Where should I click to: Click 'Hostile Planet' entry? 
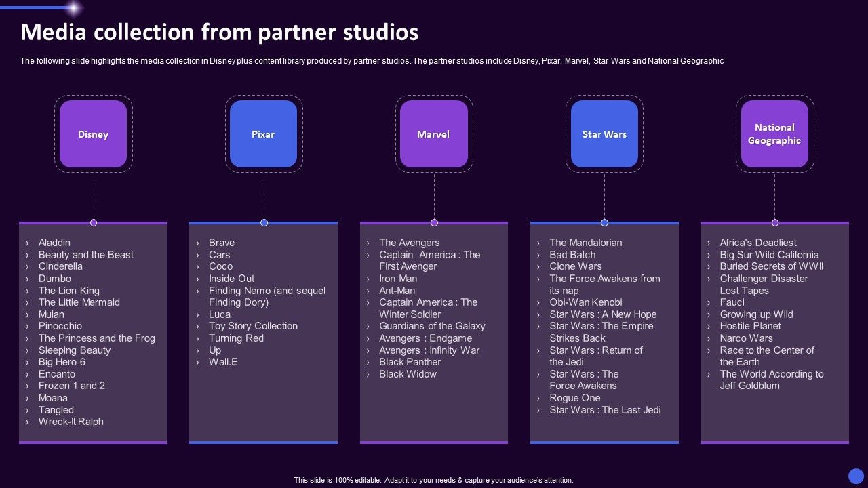[751, 326]
